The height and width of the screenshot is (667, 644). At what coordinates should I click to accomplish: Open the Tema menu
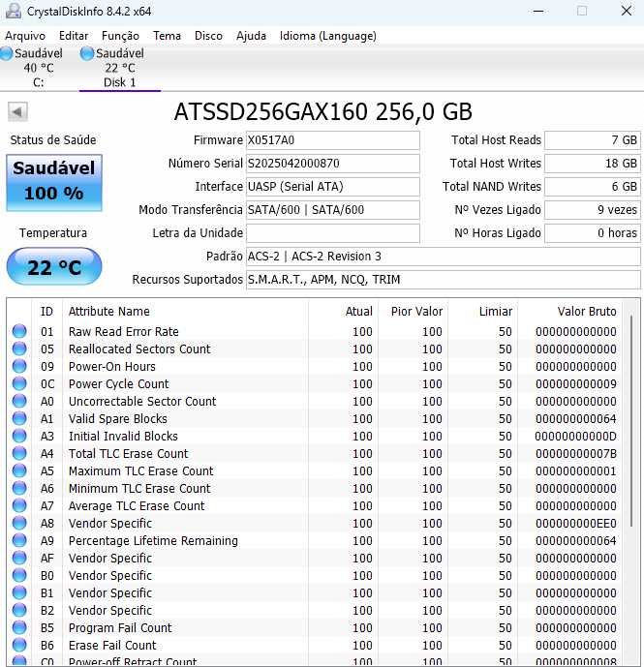pos(167,36)
